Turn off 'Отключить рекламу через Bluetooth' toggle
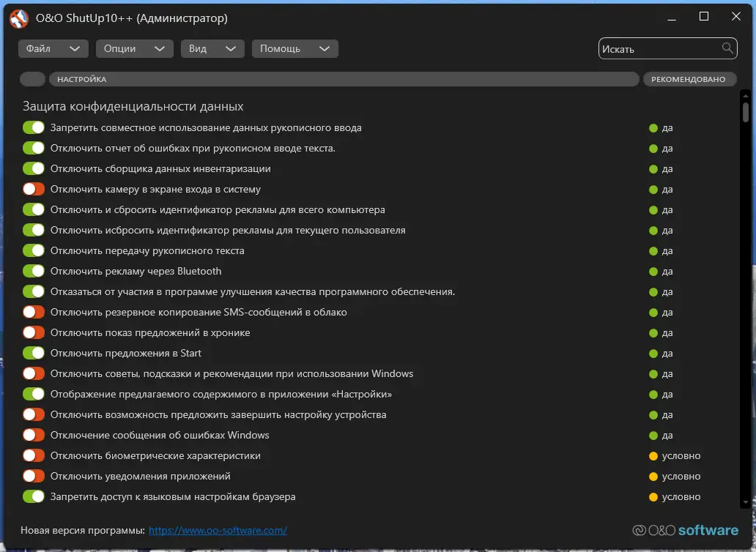This screenshot has height=552, width=756. pyautogui.click(x=34, y=272)
